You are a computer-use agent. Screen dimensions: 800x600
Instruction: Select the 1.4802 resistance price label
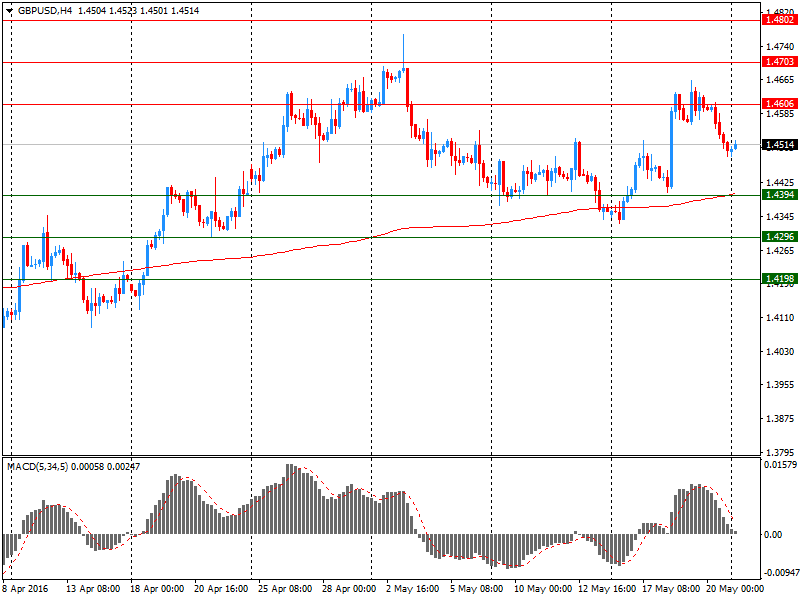click(780, 20)
